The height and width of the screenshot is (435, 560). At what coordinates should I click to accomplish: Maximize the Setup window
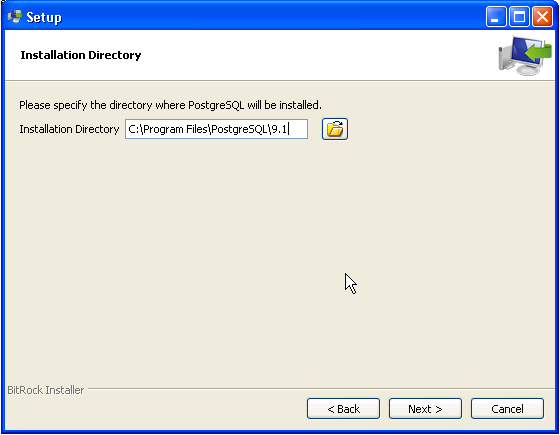coord(519,16)
